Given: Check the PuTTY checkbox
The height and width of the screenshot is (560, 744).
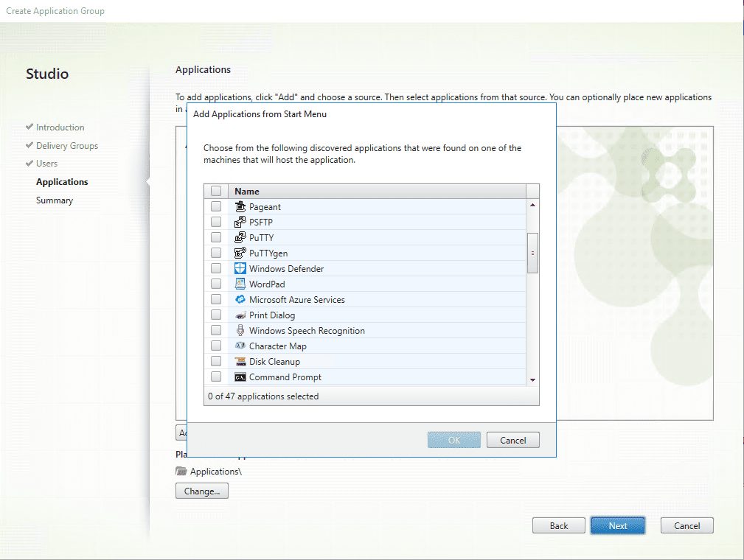Looking at the screenshot, I should (216, 237).
